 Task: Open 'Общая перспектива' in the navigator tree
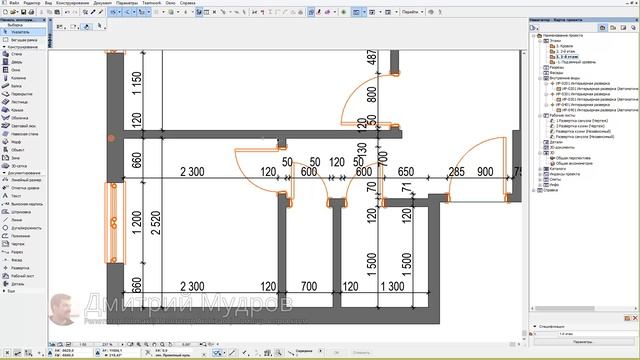click(573, 158)
